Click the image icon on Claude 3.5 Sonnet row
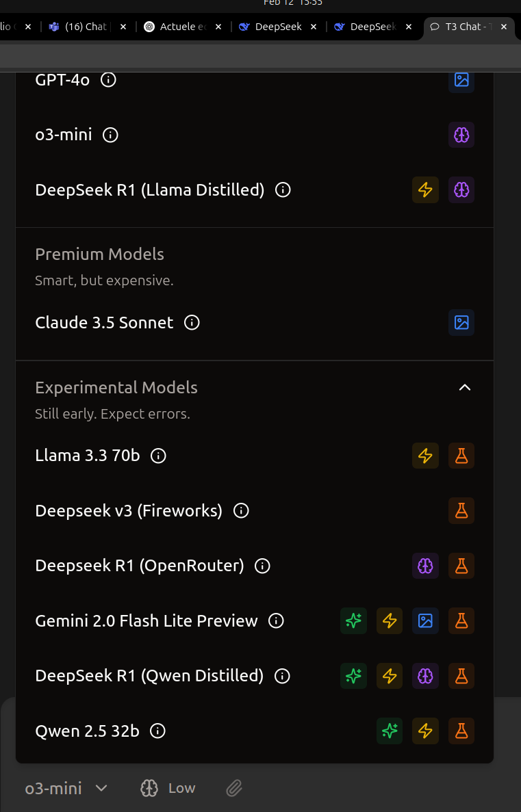 (x=461, y=322)
